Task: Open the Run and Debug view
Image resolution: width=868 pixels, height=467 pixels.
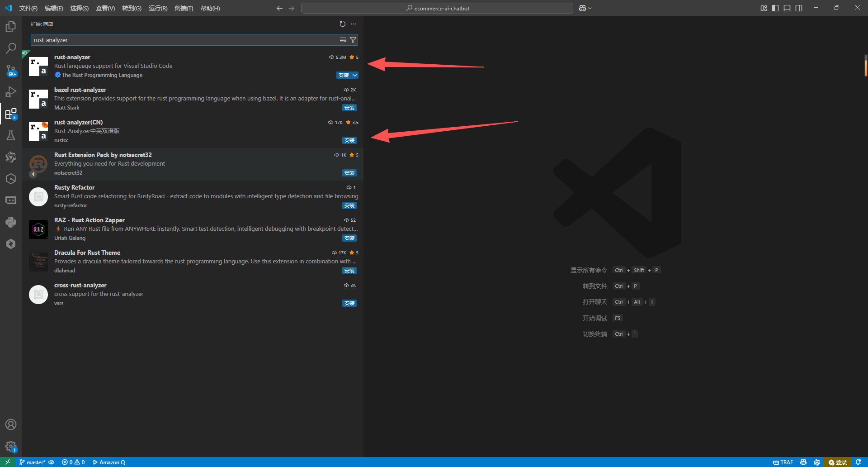Action: pos(11,92)
